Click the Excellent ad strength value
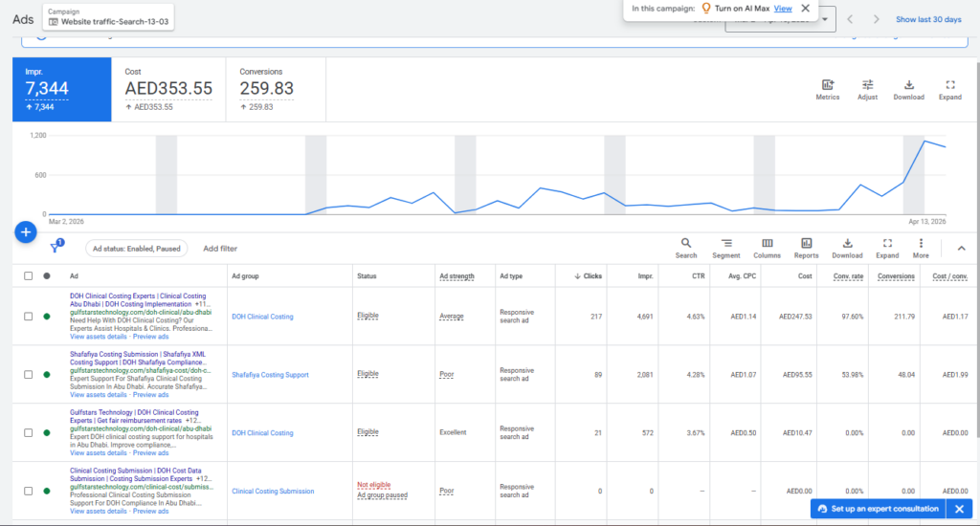Screen dimensions: 980x526 tap(453, 432)
